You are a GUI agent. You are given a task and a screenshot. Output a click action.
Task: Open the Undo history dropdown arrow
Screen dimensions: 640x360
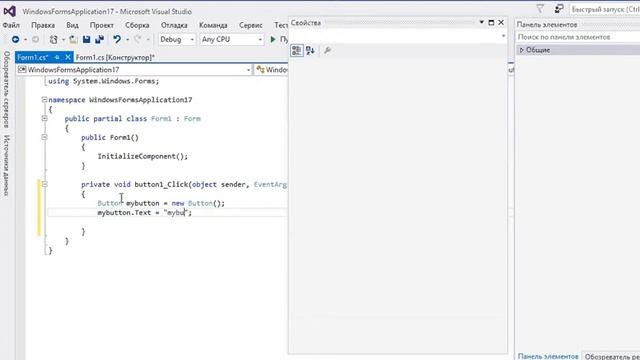pyautogui.click(x=127, y=40)
